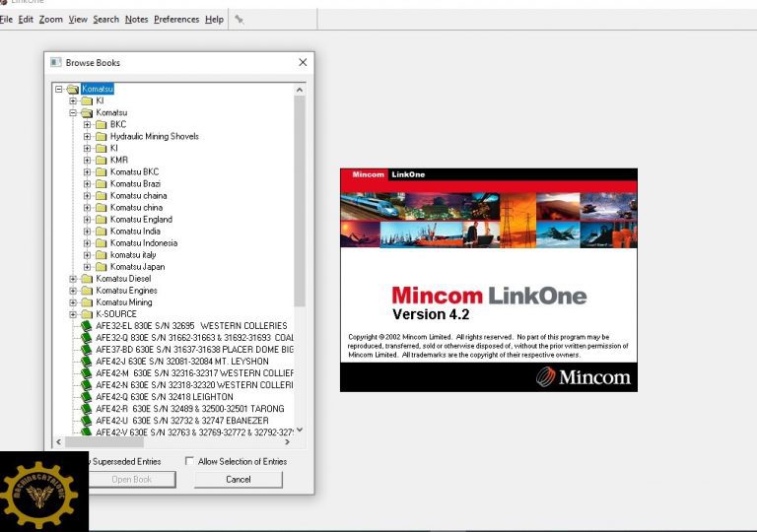The width and height of the screenshot is (757, 532).
Task: Select the Komatsu Engines folder label
Action: [126, 291]
